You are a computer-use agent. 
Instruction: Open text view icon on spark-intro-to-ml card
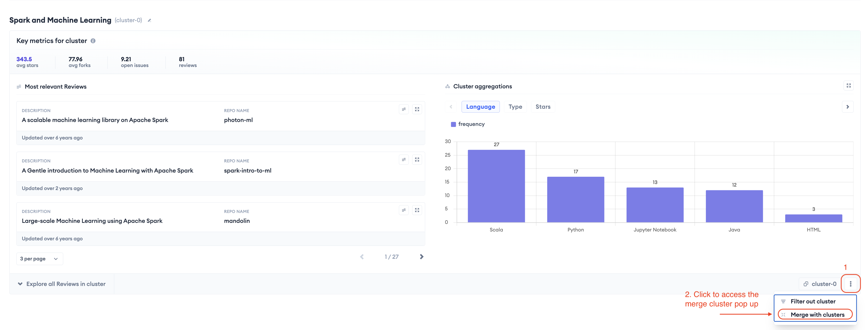(404, 160)
